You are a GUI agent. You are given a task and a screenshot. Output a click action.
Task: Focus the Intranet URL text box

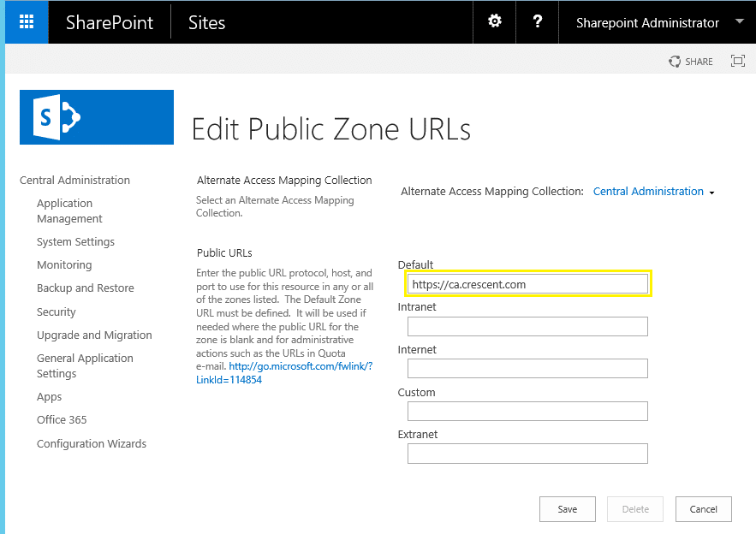[527, 326]
